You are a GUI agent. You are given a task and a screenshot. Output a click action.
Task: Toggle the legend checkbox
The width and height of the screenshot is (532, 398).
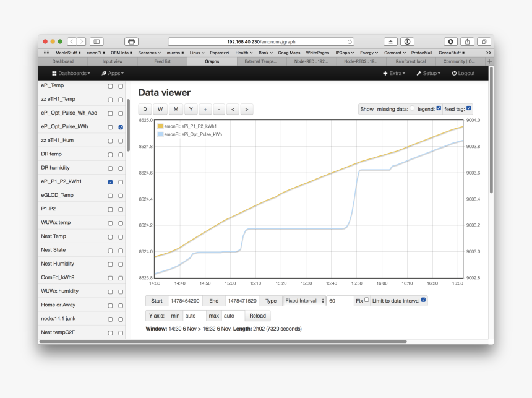tap(439, 108)
